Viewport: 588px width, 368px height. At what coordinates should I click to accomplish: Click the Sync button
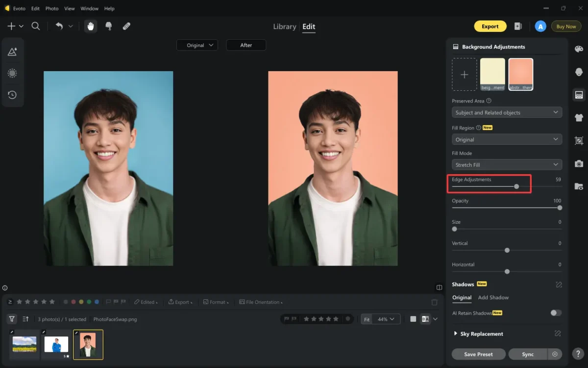point(528,354)
